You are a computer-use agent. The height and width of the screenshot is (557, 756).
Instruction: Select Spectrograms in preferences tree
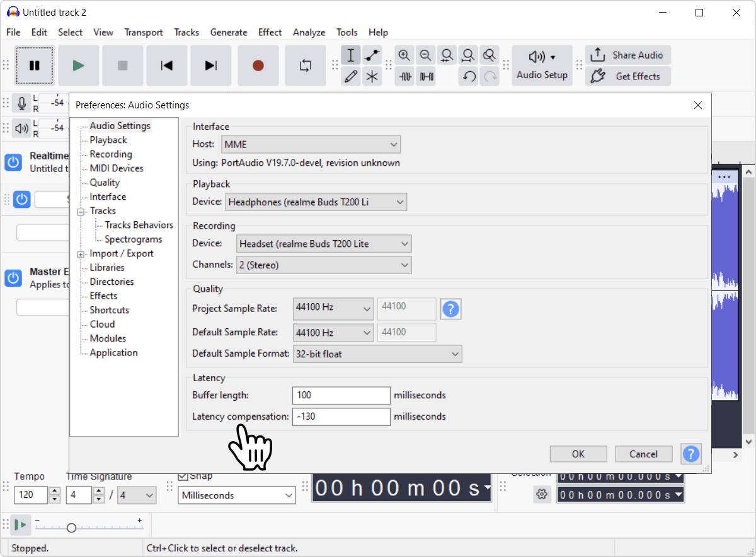134,239
